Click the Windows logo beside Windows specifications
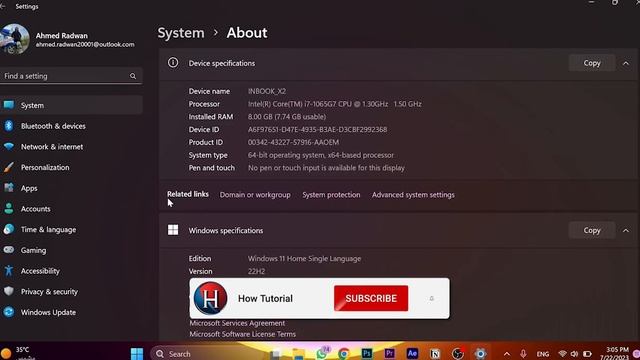The width and height of the screenshot is (640, 360). (173, 230)
